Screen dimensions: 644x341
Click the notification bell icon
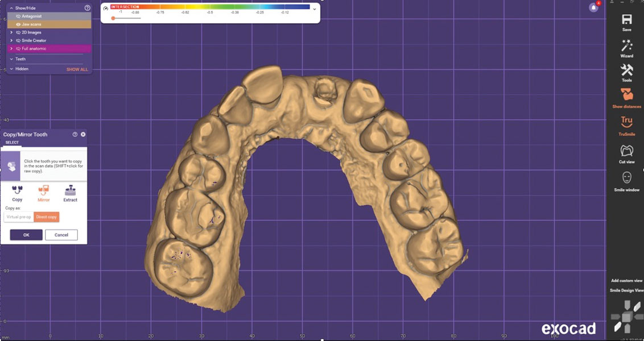tap(593, 7)
